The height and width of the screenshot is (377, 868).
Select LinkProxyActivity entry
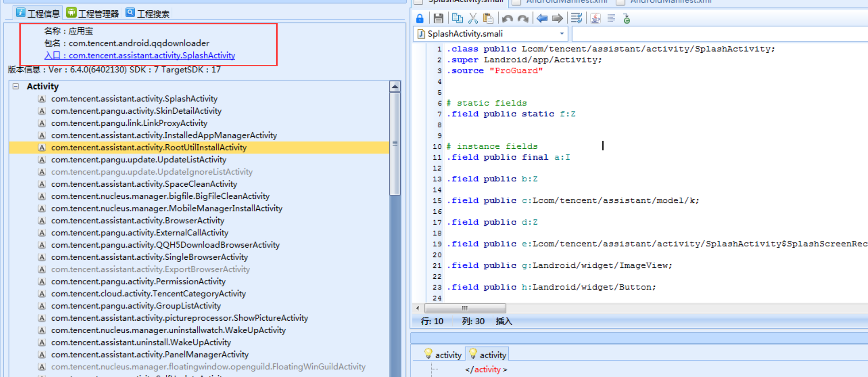click(129, 123)
